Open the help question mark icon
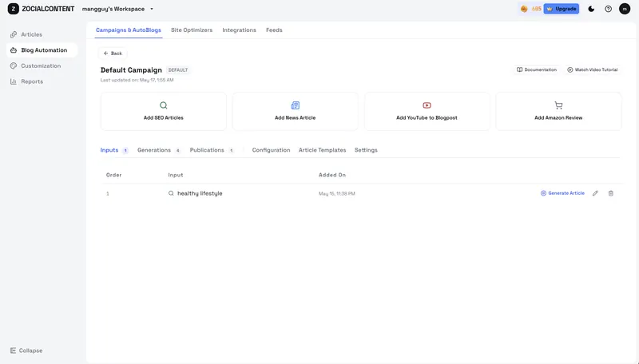The image size is (639, 364). [608, 9]
